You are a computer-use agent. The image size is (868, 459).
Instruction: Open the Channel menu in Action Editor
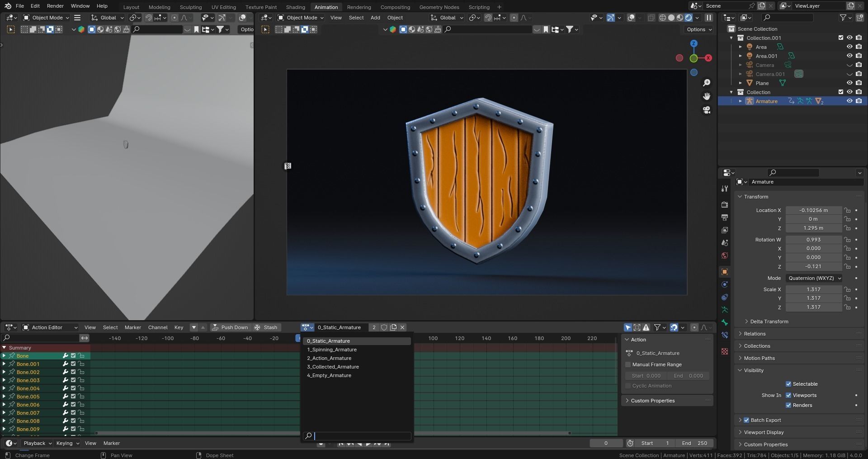click(x=158, y=327)
